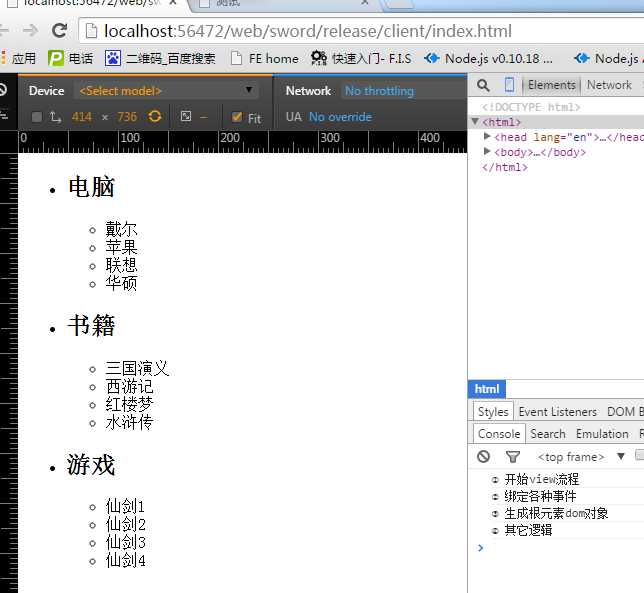This screenshot has width=644, height=593.
Task: Switch to the Elements tab
Action: [552, 85]
